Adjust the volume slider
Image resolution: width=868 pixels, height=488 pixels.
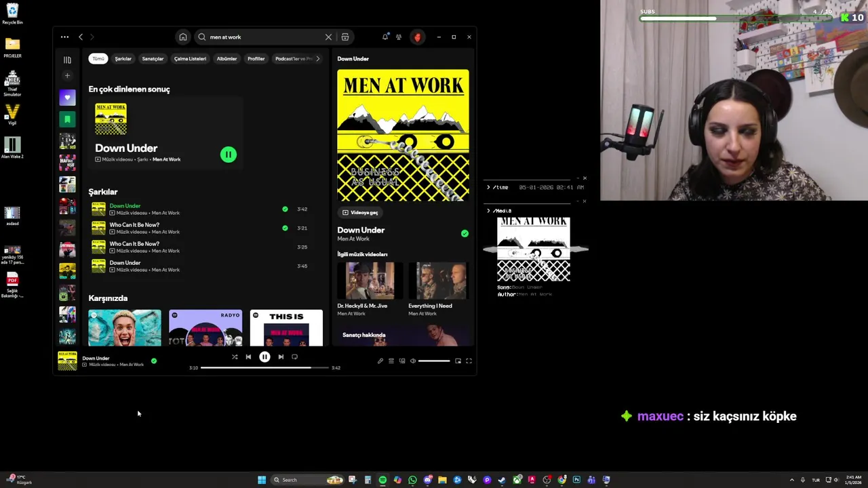[x=434, y=361]
